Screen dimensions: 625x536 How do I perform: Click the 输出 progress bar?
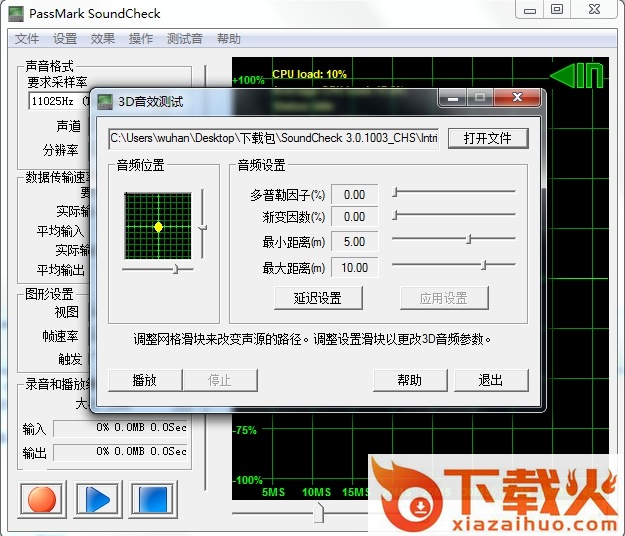coord(121,452)
